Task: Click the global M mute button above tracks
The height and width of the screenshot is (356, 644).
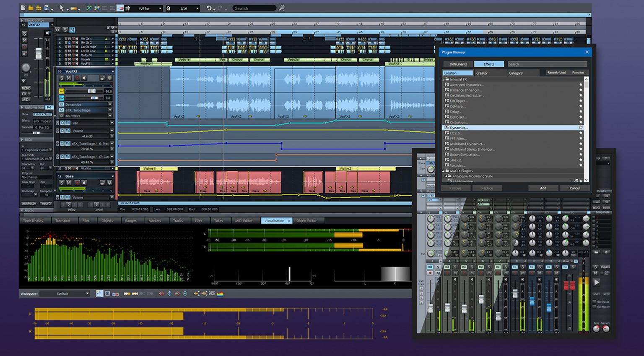Action: coord(72,30)
